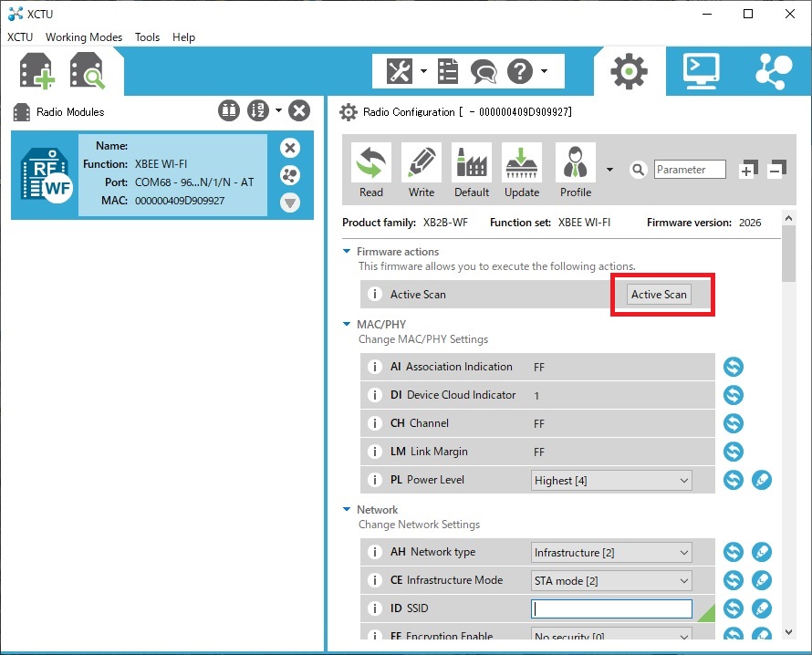Image resolution: width=812 pixels, height=655 pixels.
Task: Open the Working Modes menu
Action: (84, 37)
